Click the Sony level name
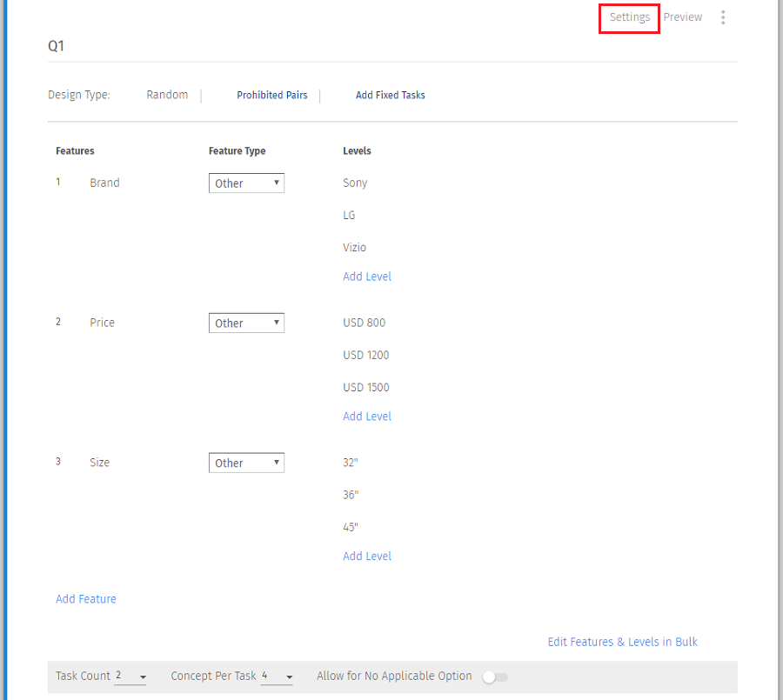The height and width of the screenshot is (700, 783). tap(355, 183)
